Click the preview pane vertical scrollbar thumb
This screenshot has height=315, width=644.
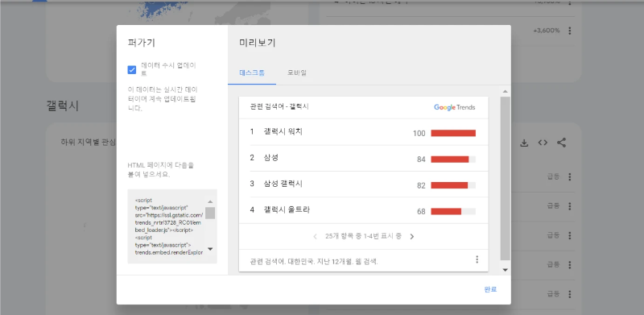coord(506,178)
